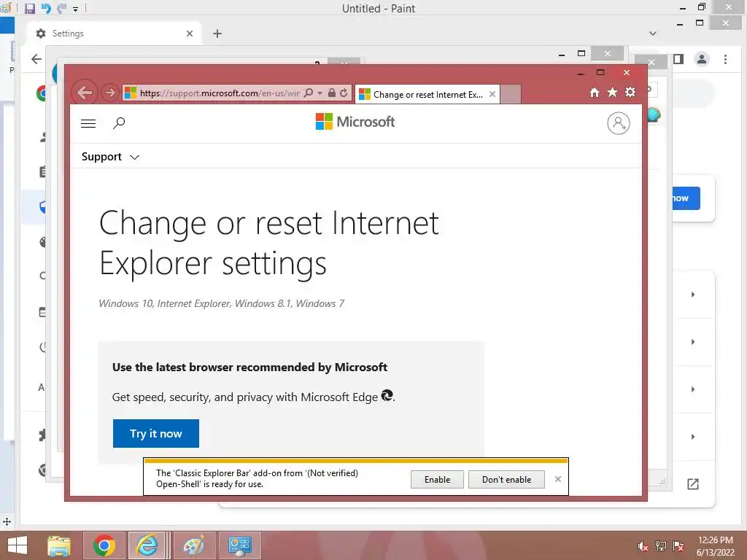Screen dimensions: 747x560
Task: Click the IE address bar URL
Action: click(220, 93)
